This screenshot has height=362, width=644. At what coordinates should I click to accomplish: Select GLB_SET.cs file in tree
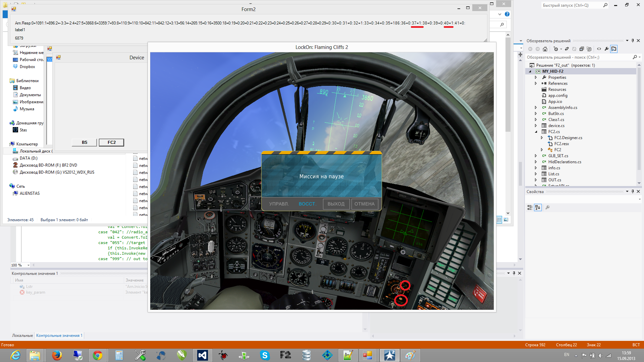pos(558,156)
